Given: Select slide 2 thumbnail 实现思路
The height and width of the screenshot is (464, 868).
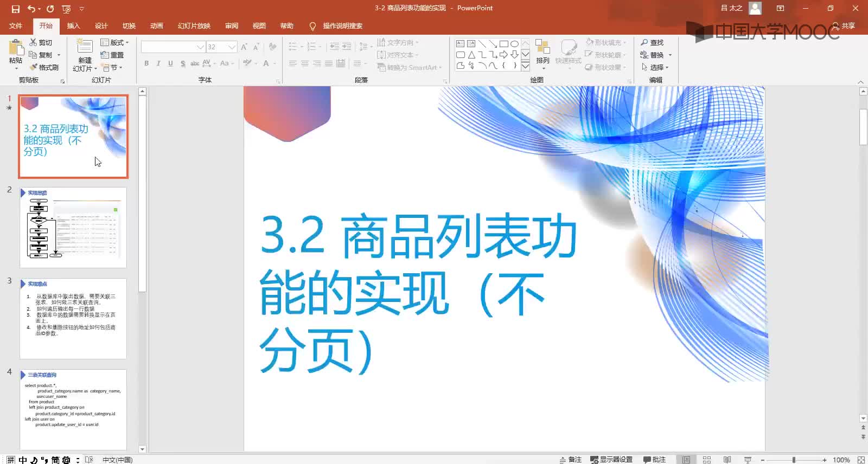Looking at the screenshot, I should tap(73, 228).
